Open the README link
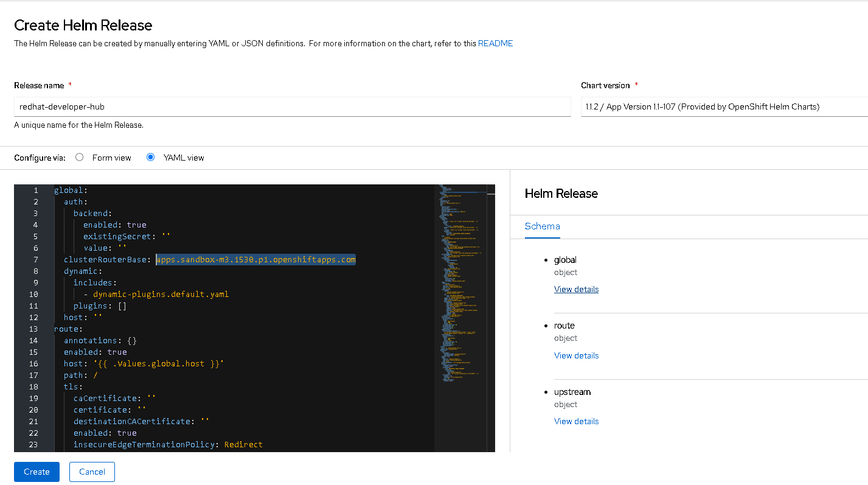868x485 pixels. [495, 44]
